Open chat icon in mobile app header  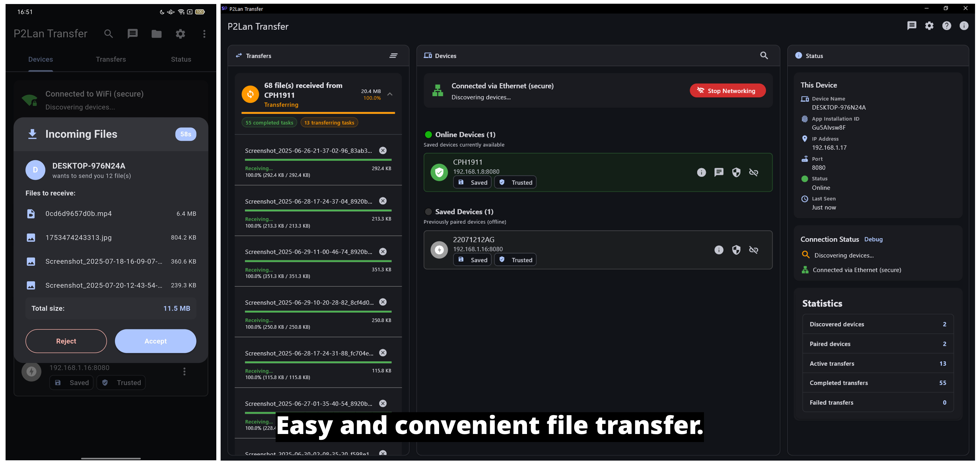coord(132,34)
